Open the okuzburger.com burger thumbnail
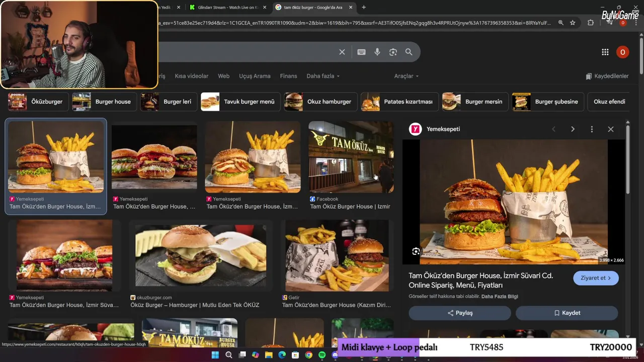 201,255
